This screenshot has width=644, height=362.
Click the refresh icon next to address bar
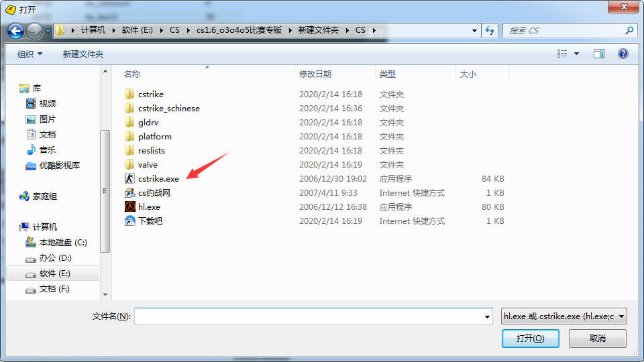[x=490, y=30]
